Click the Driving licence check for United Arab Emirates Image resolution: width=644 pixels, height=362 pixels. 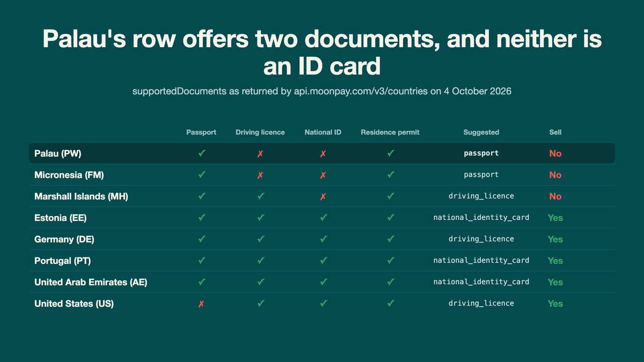click(x=260, y=282)
